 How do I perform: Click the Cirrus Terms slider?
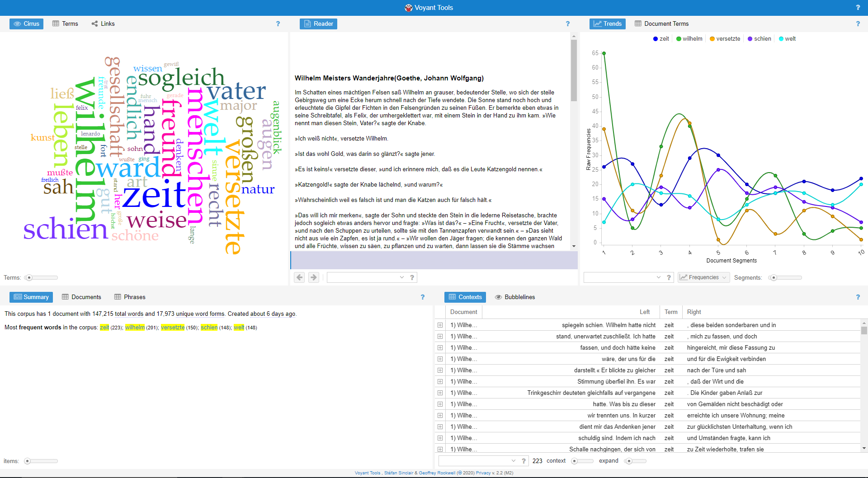point(41,278)
